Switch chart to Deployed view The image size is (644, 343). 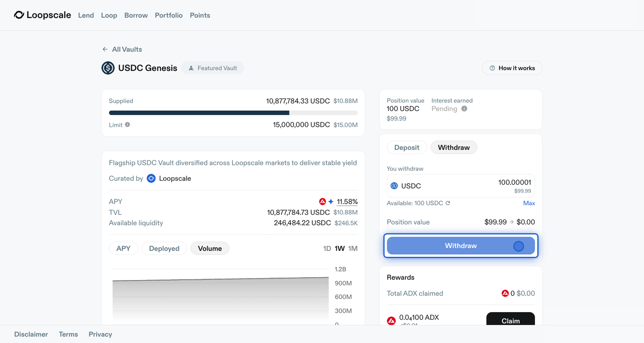[x=164, y=248]
